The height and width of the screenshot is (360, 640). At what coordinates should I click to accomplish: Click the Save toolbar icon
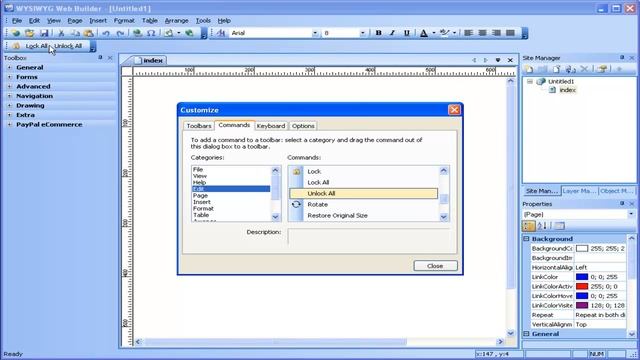(44, 33)
